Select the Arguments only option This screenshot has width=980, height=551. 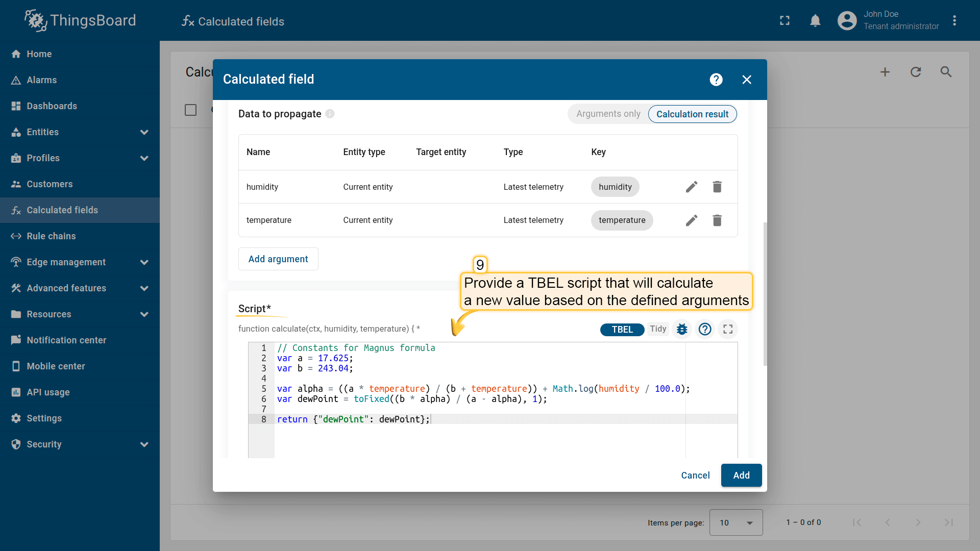tap(608, 114)
